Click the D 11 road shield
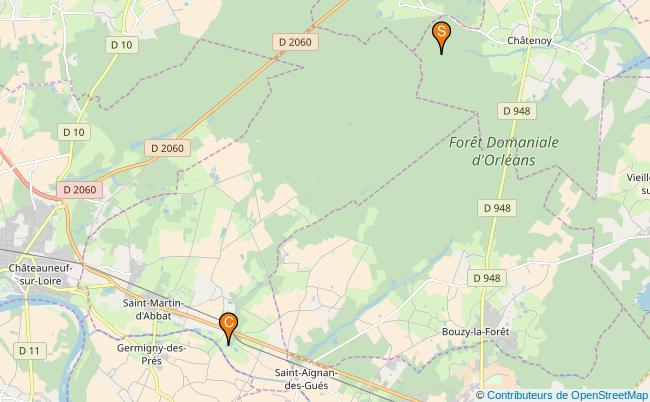650x402 pixels. [x=29, y=351]
